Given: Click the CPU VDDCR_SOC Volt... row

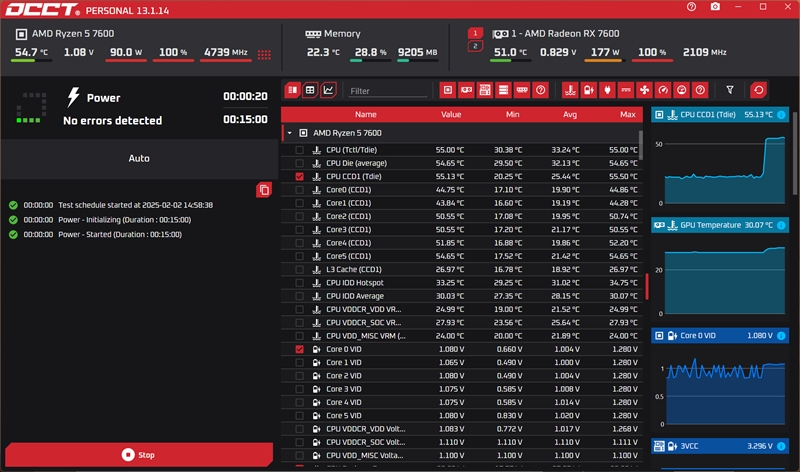Looking at the screenshot, I should [x=462, y=442].
